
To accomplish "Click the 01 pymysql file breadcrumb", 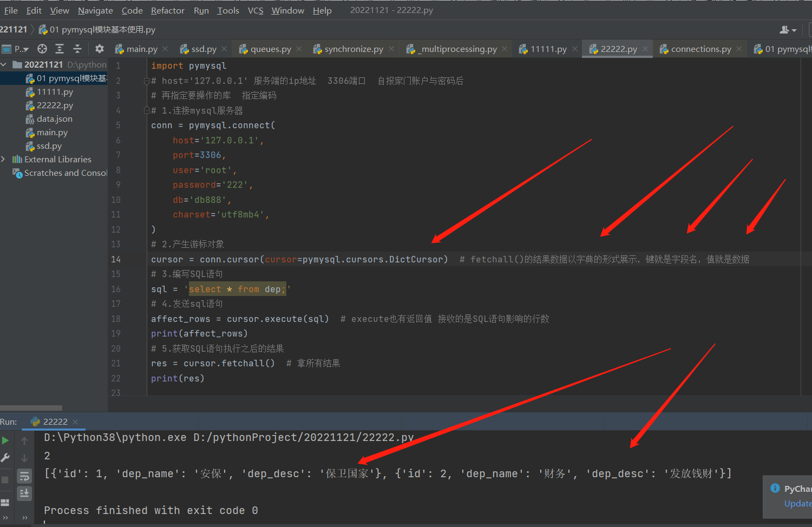I will pos(97,30).
